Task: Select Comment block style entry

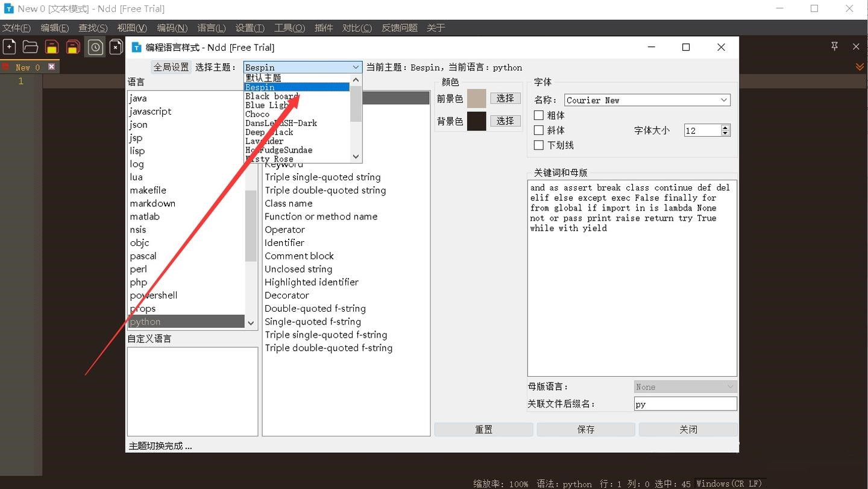Action: [x=345, y=256]
